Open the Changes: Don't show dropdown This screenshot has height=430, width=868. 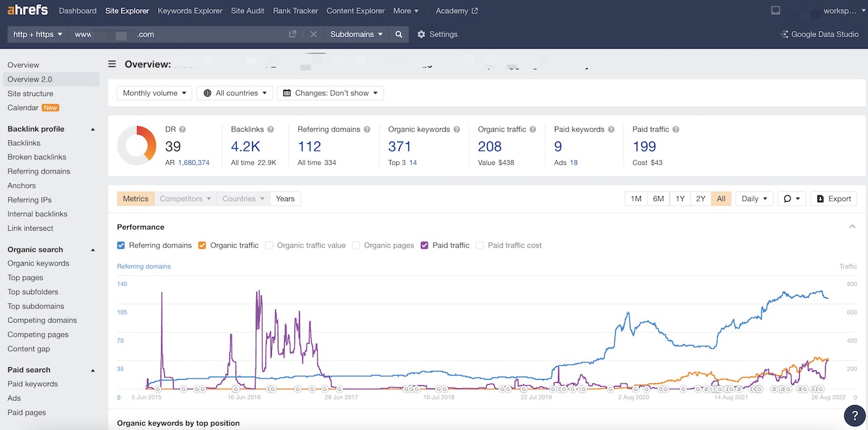[330, 93]
